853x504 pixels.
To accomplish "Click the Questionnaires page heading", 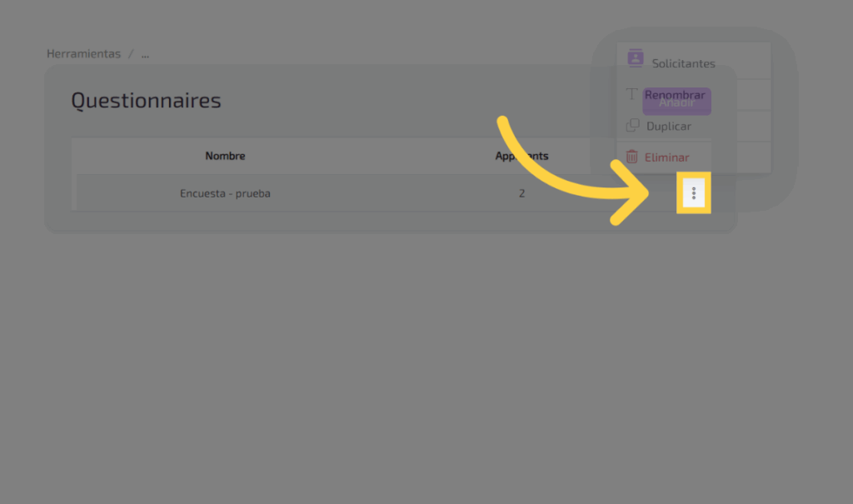I will 146,101.
